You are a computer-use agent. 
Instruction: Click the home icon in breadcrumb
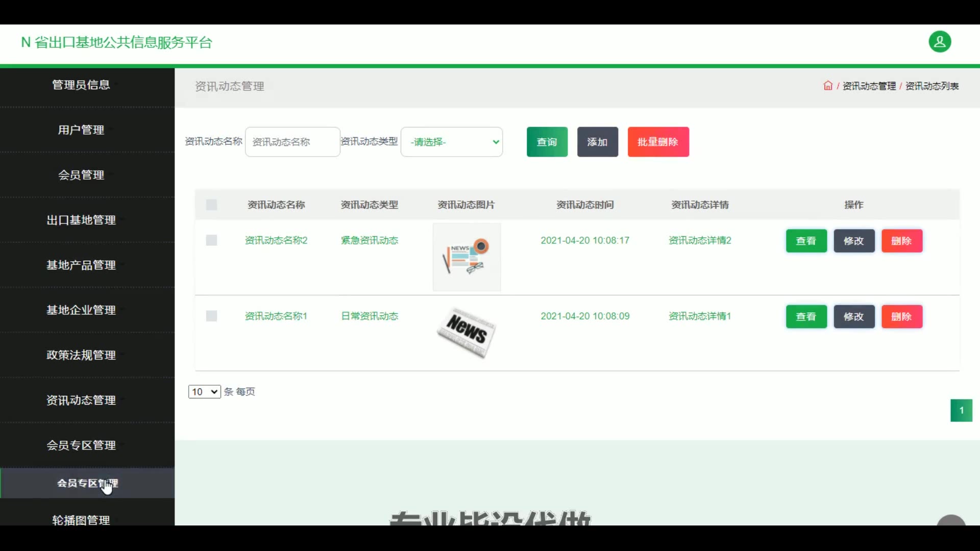828,86
